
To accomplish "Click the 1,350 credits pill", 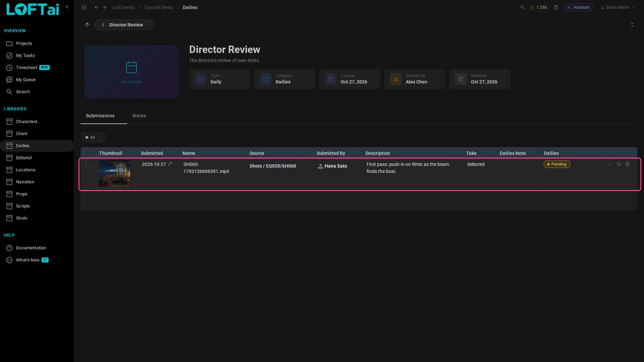I will (x=538, y=8).
